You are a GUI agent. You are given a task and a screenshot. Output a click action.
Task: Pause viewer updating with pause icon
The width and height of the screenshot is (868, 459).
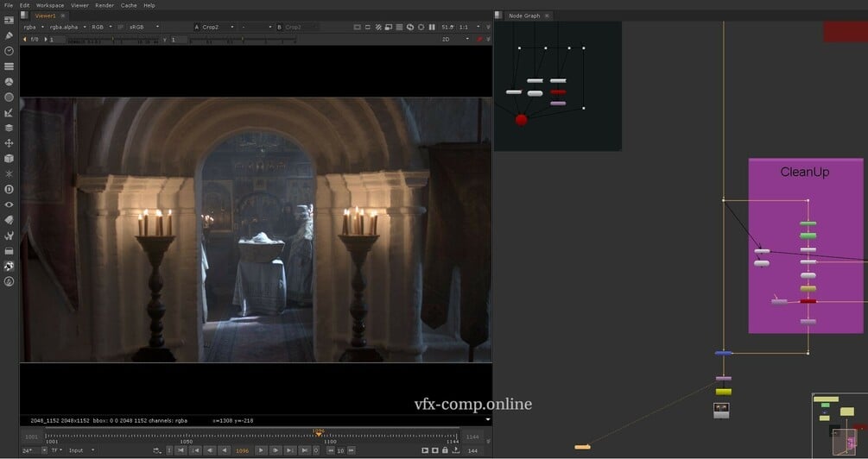pyautogui.click(x=432, y=27)
